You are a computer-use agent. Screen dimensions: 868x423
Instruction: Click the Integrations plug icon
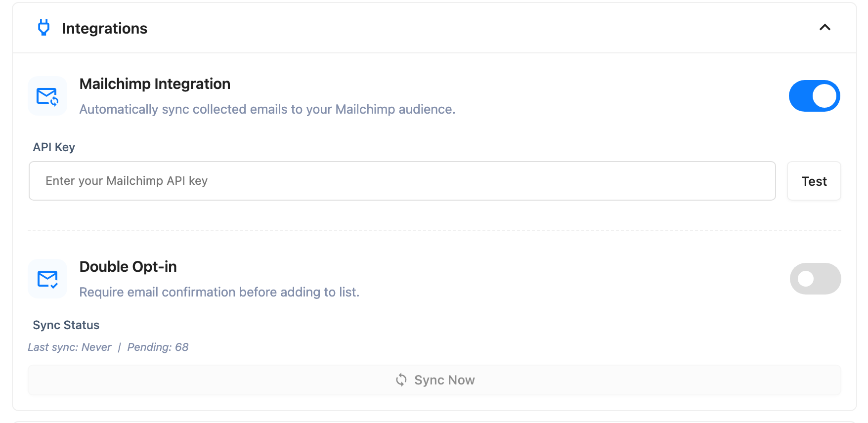[43, 27]
